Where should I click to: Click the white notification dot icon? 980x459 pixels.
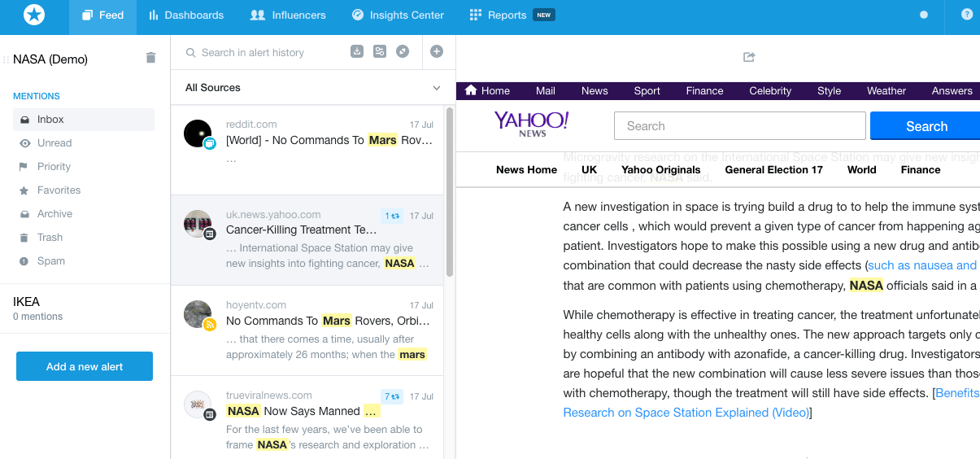923,15
